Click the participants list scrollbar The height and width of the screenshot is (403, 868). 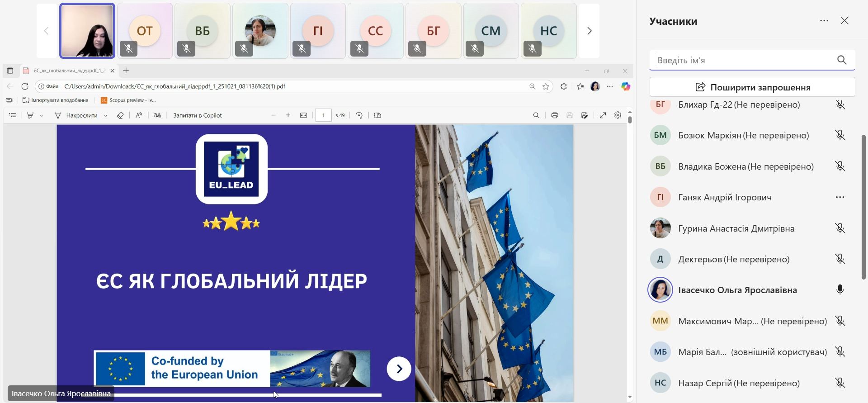click(x=864, y=207)
